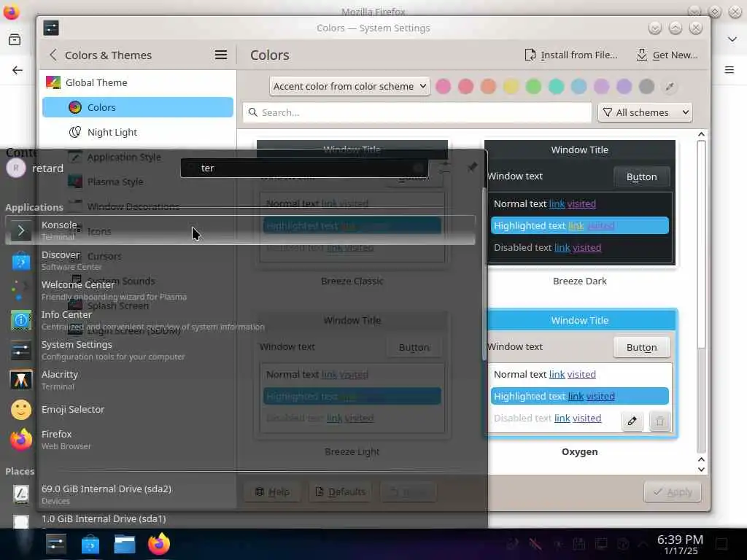Pin the application launcher open
The height and width of the screenshot is (560, 747).
pyautogui.click(x=472, y=167)
